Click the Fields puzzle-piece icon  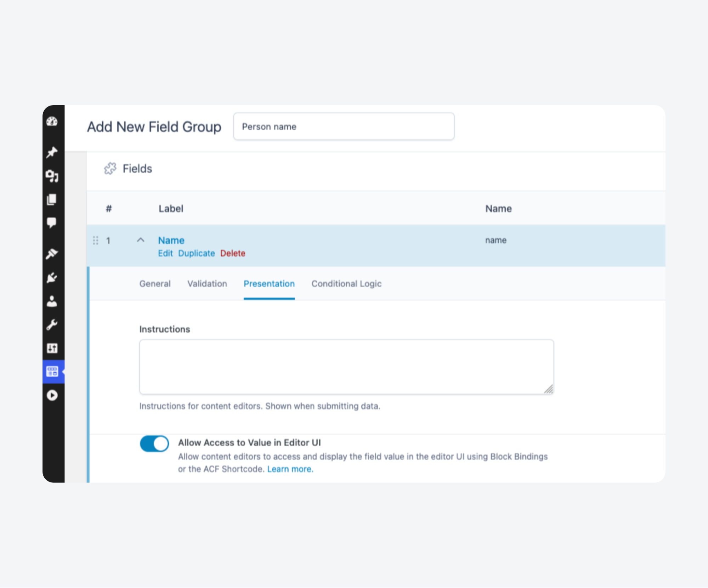(x=110, y=169)
